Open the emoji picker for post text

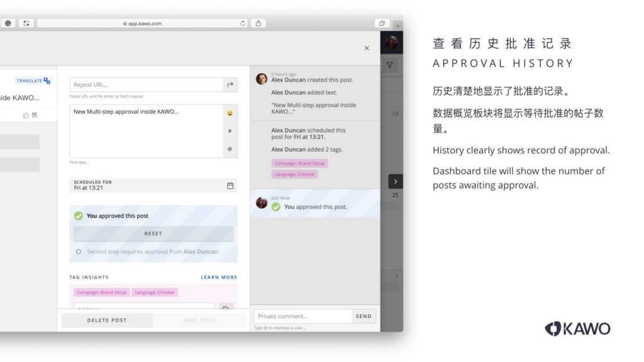pyautogui.click(x=230, y=113)
